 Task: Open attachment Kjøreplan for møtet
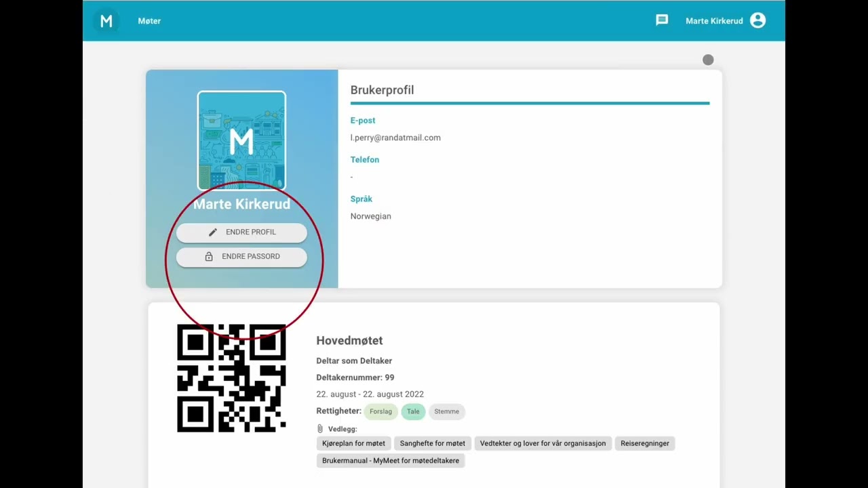point(353,443)
